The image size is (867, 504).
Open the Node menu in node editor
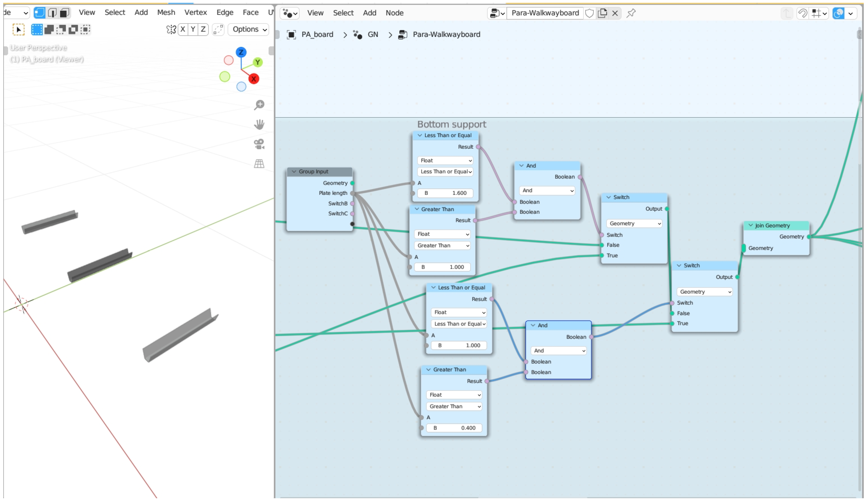[x=394, y=13]
